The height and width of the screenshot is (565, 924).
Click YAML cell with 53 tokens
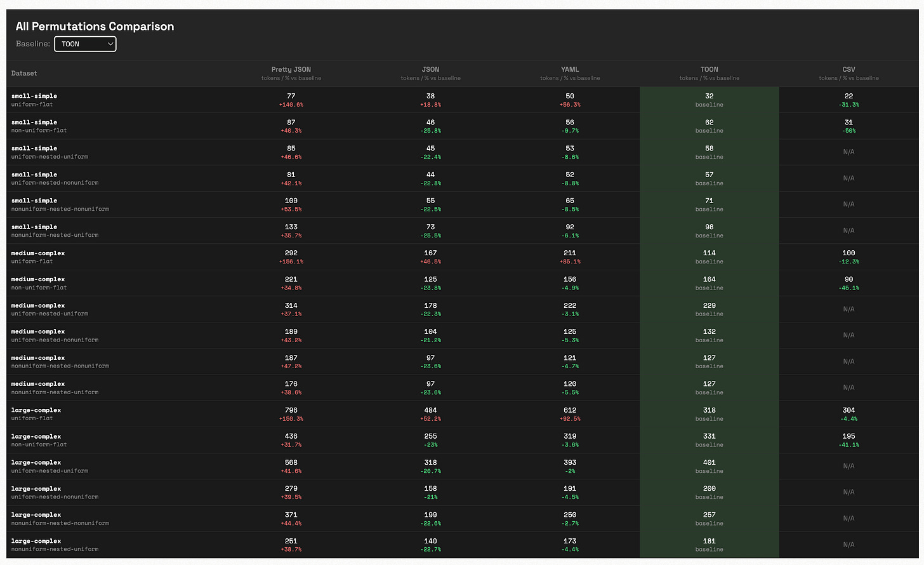click(570, 152)
